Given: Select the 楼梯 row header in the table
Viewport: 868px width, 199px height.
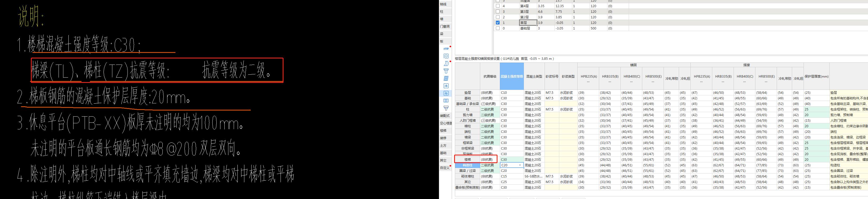Looking at the screenshot, I should (467, 160).
